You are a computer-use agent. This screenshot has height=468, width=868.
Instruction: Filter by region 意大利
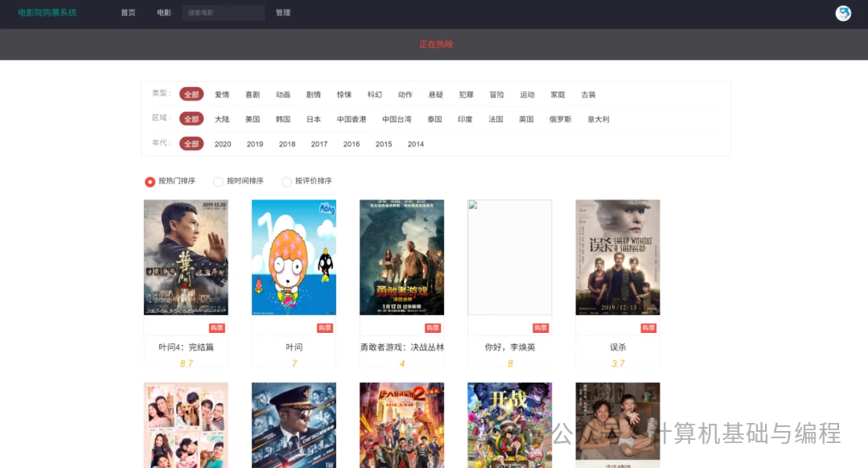(599, 119)
